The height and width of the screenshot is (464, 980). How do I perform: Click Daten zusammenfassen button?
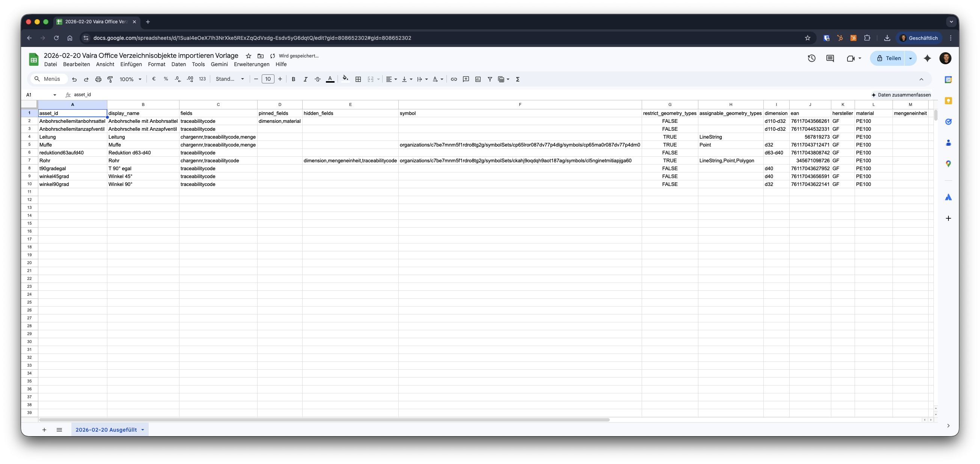click(901, 95)
